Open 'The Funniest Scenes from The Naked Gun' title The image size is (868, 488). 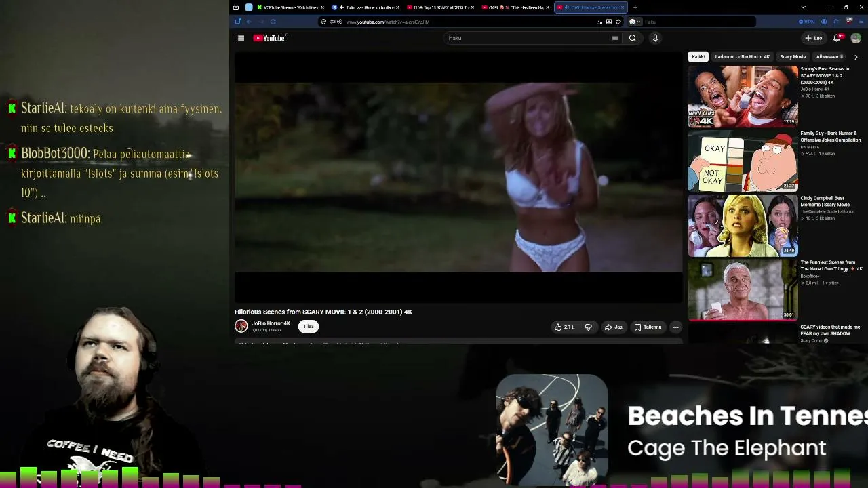pos(831,265)
